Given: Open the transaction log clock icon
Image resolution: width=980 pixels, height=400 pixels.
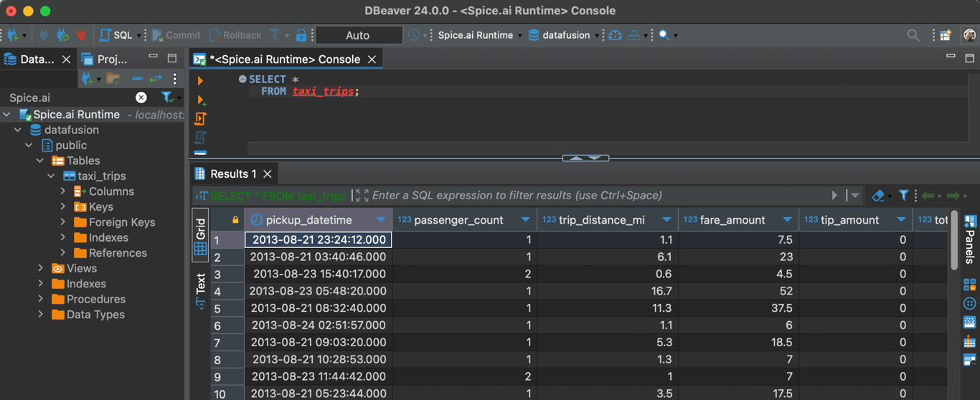Looking at the screenshot, I should click(414, 35).
